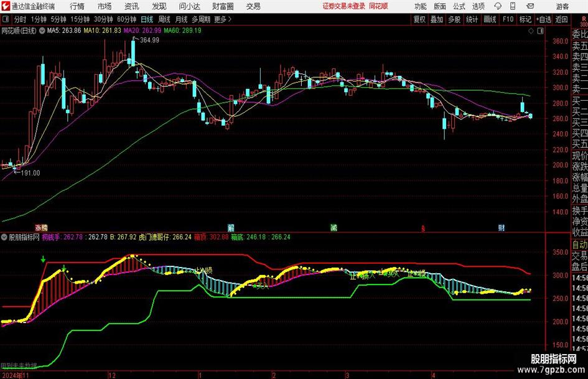The height and width of the screenshot is (379, 588).
Task: Click the 叠加 overlay button
Action: (437, 19)
